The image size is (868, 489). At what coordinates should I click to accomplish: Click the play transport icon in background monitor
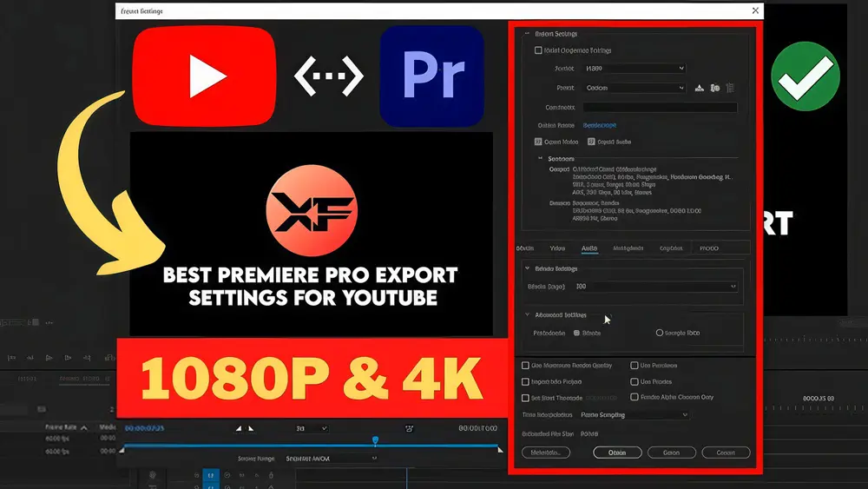(49, 358)
